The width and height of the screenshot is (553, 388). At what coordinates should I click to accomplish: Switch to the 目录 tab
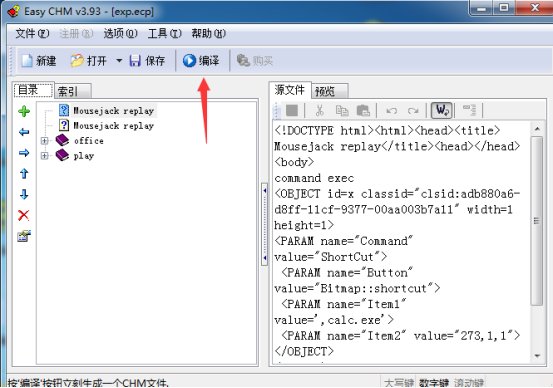coord(33,90)
